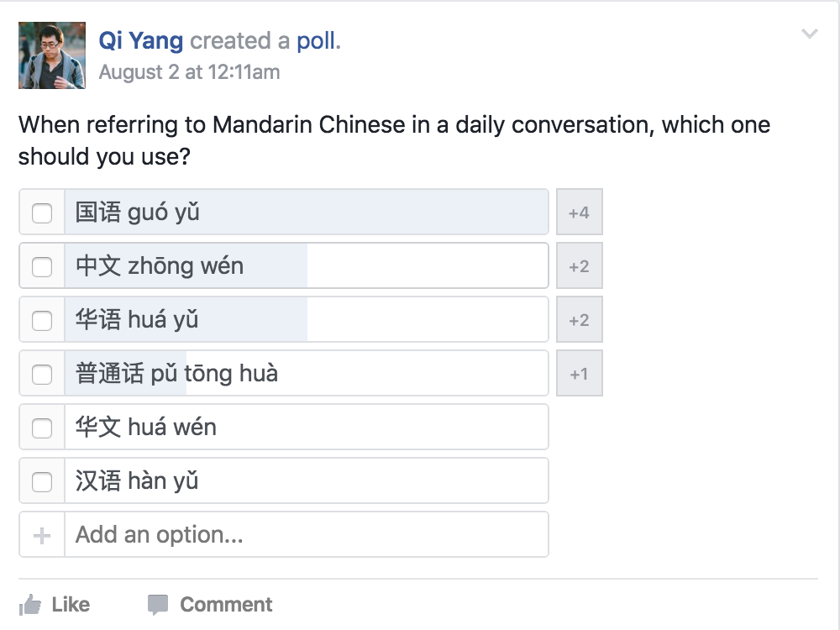Click the Add an option text field

click(x=307, y=534)
